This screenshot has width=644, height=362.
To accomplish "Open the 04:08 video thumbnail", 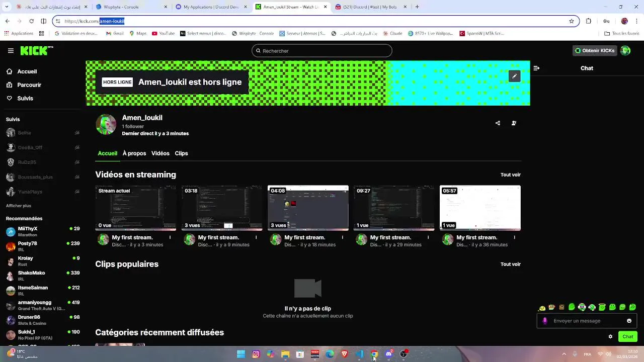I will tap(308, 208).
